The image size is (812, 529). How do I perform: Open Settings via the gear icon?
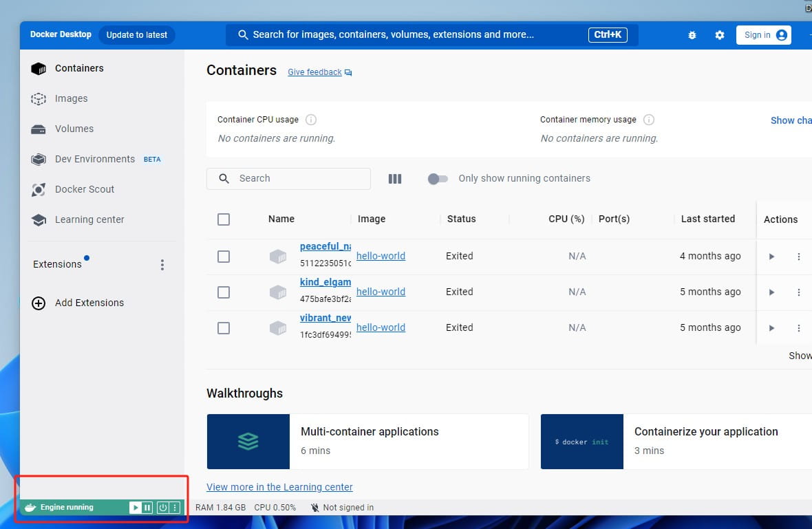720,35
